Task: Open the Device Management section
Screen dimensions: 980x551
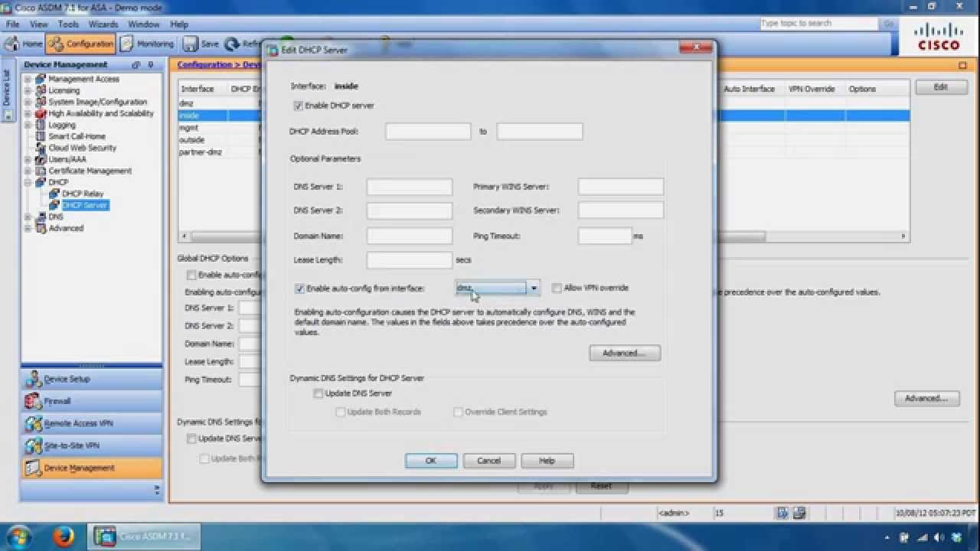Action: (x=92, y=468)
